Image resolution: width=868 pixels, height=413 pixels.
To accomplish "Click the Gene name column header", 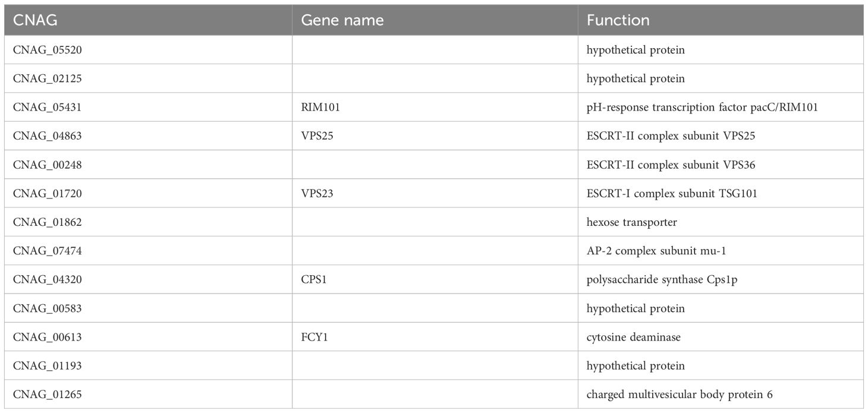I will coord(435,20).
